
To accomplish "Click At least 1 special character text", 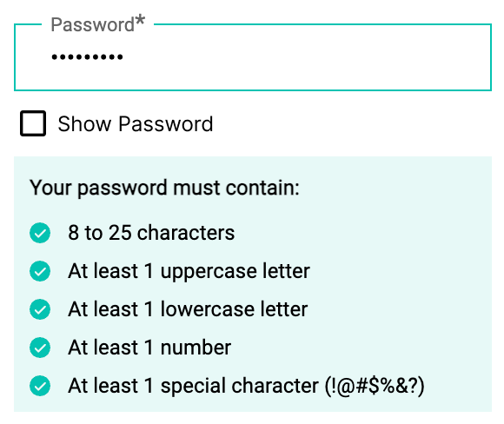I will (x=193, y=386).
